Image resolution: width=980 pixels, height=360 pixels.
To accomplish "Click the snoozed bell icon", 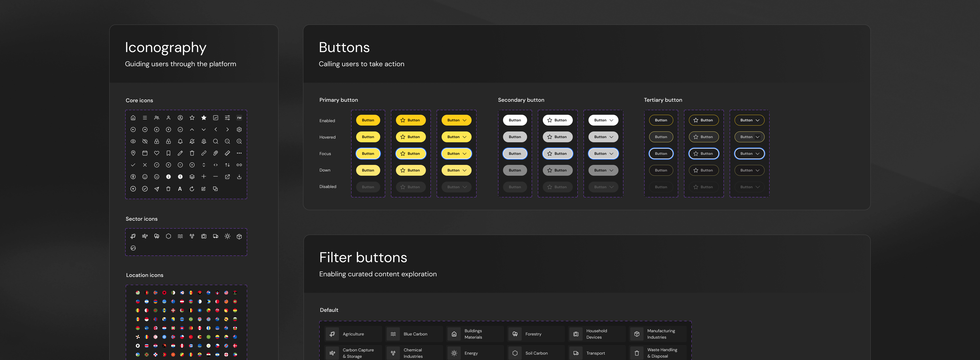I will tap(204, 142).
